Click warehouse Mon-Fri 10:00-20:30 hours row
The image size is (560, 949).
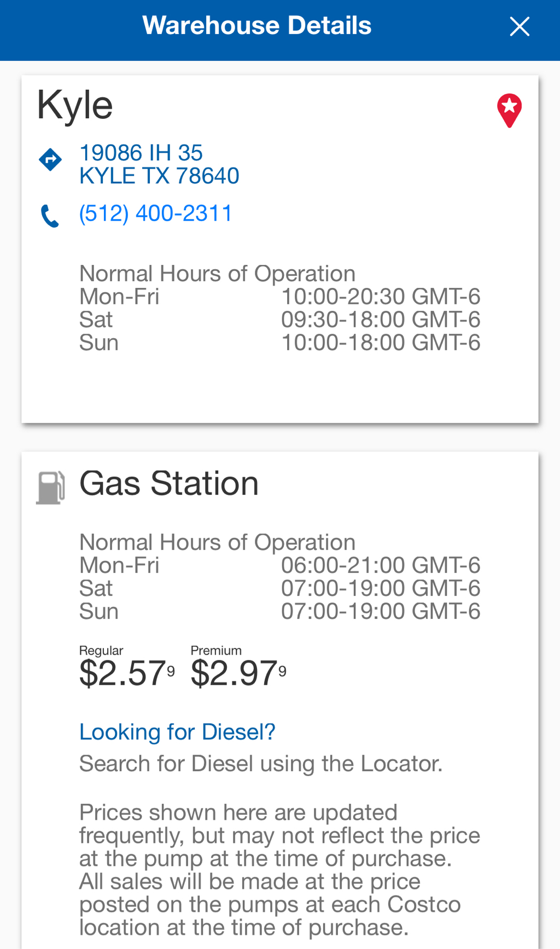pyautogui.click(x=279, y=297)
